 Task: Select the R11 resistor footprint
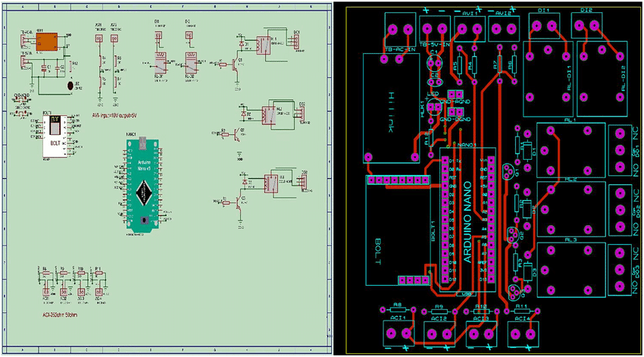[x=521, y=311]
